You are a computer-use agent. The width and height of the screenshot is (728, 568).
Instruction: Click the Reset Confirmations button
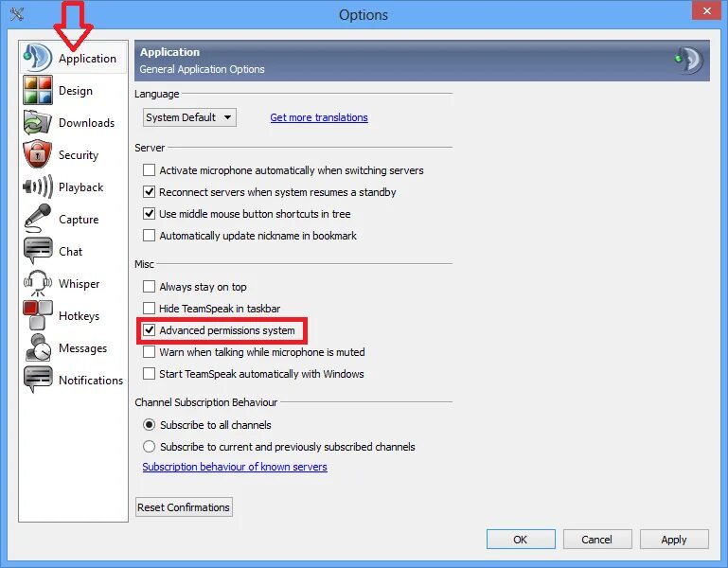(x=184, y=507)
